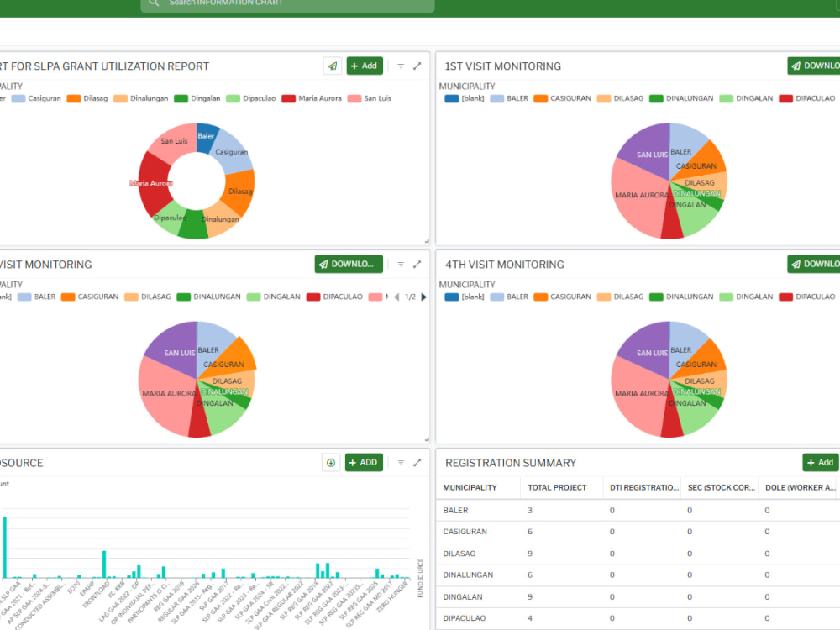Open filter icon in the Fund Source panel
Screen dimensions: 840x630
(401, 462)
